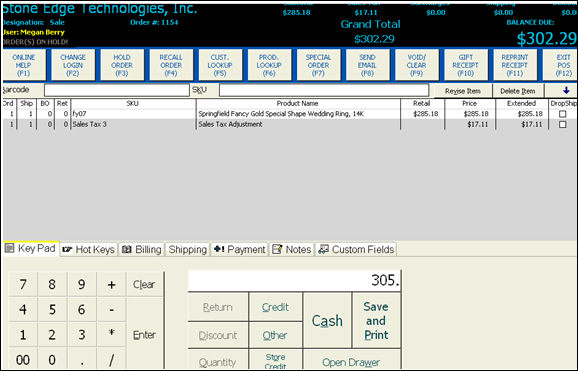Tap keypad digit 8
This screenshot has width=578, height=371.
(x=52, y=284)
